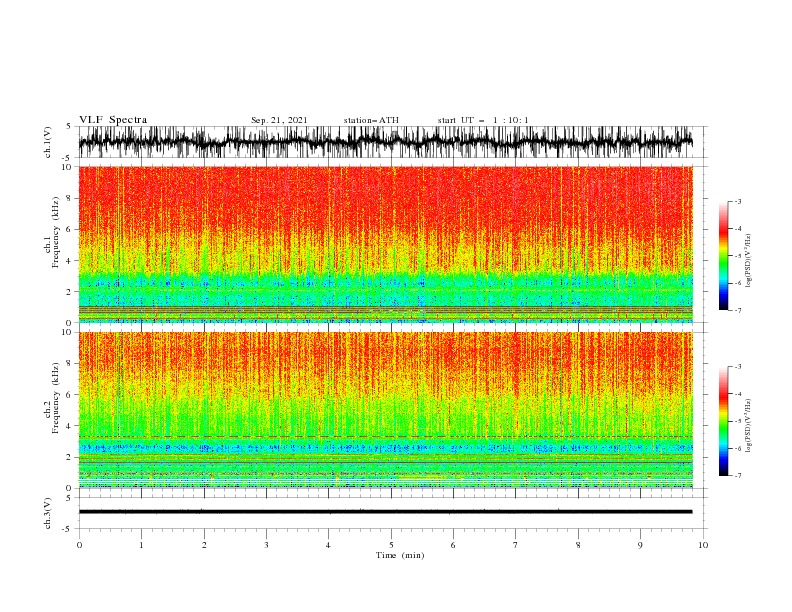792x612 pixels.
Task: Click the time axis tick label "9"
Action: click(640, 545)
